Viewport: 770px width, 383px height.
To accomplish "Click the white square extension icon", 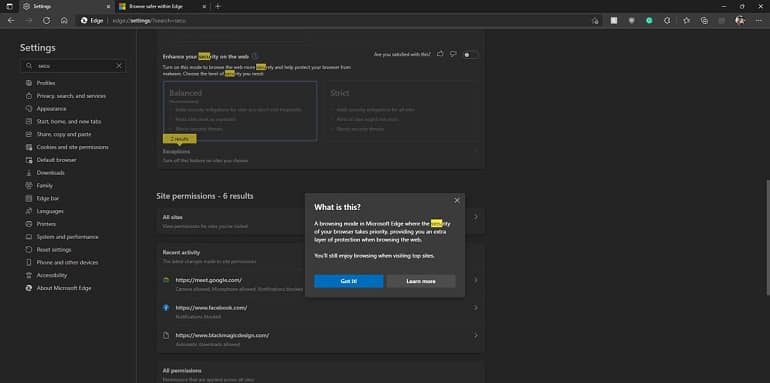I will tap(614, 21).
